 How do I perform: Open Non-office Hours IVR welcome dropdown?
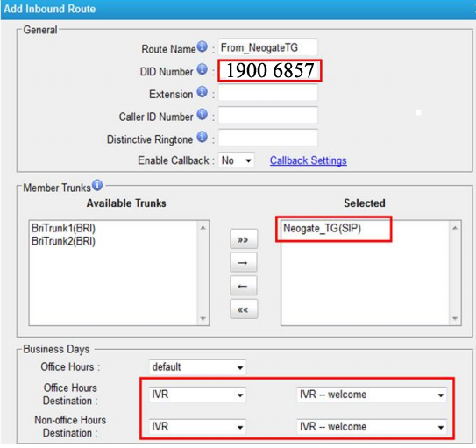(x=372, y=427)
